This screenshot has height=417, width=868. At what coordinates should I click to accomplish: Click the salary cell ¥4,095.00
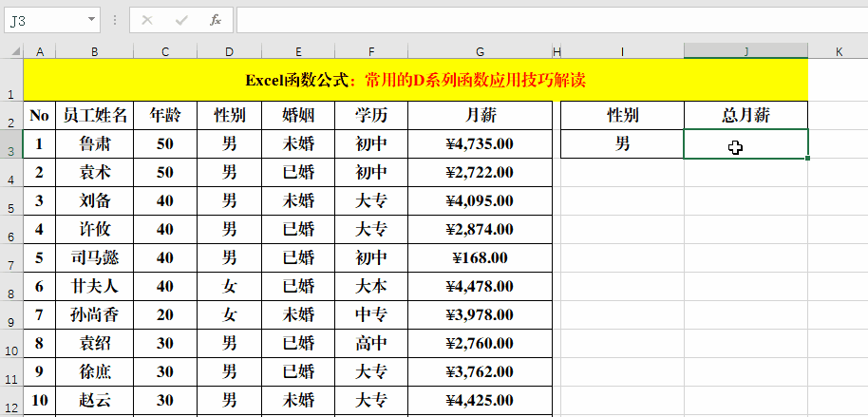pos(480,201)
